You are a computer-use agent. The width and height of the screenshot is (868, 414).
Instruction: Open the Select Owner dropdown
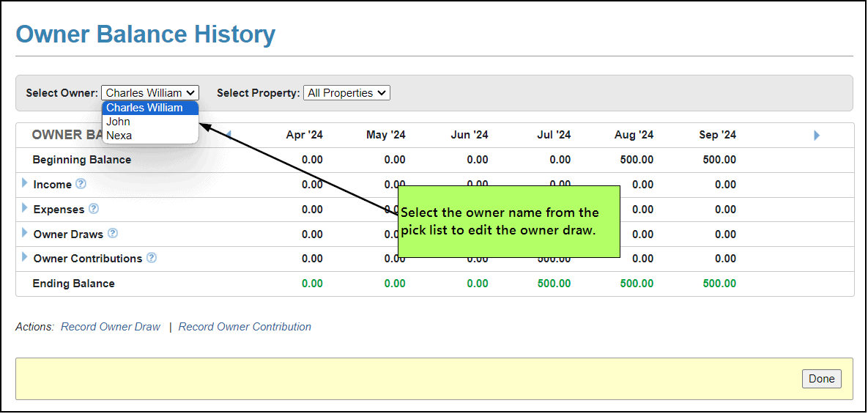click(150, 93)
